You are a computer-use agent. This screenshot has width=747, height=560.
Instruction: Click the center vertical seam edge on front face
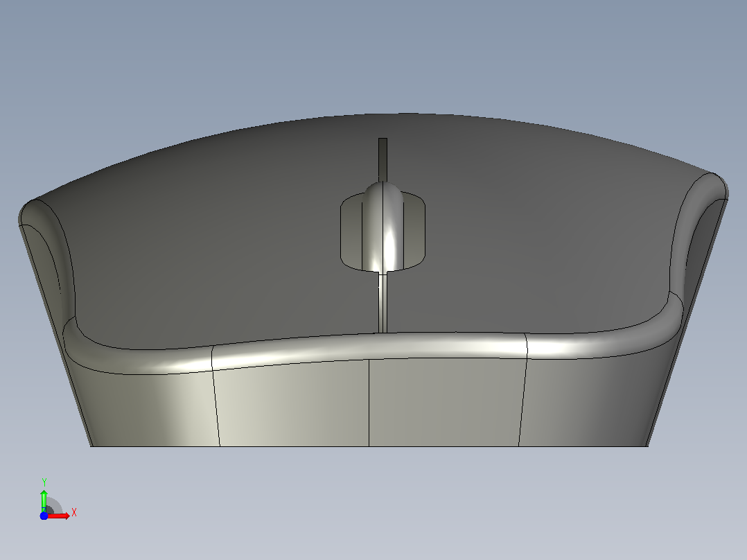(x=369, y=403)
